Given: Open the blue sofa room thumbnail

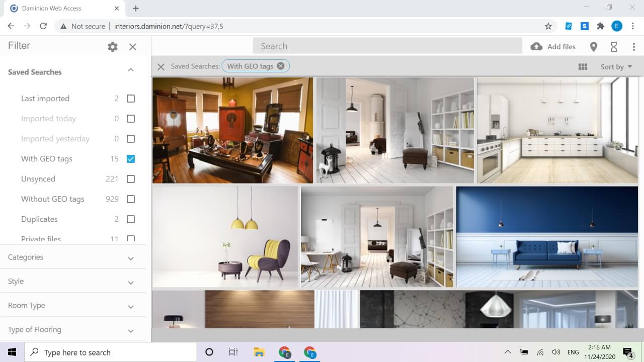Looking at the screenshot, I should (547, 237).
